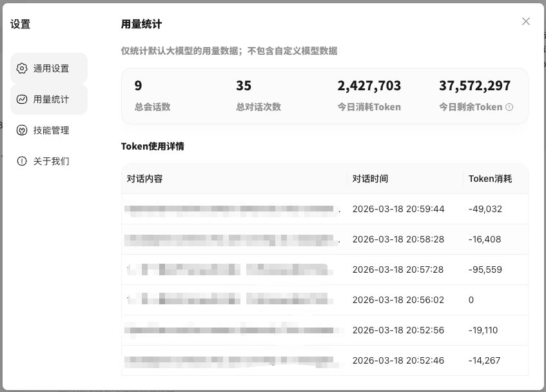
Task: Open the 关于我们 menu item
Action: [49, 161]
